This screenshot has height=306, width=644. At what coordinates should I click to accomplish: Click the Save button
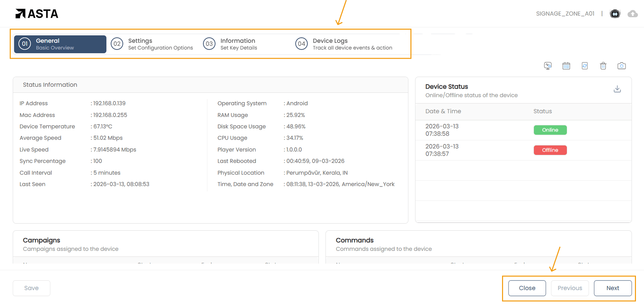[32, 288]
